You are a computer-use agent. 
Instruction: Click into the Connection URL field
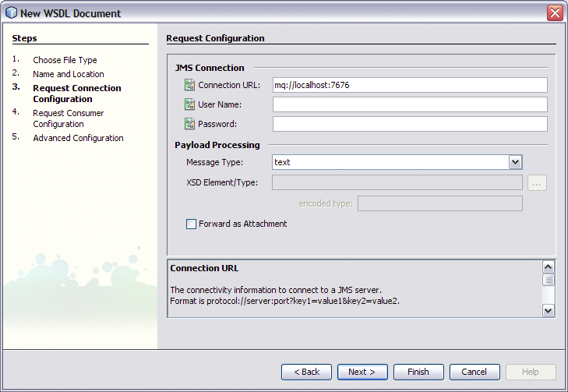click(410, 85)
